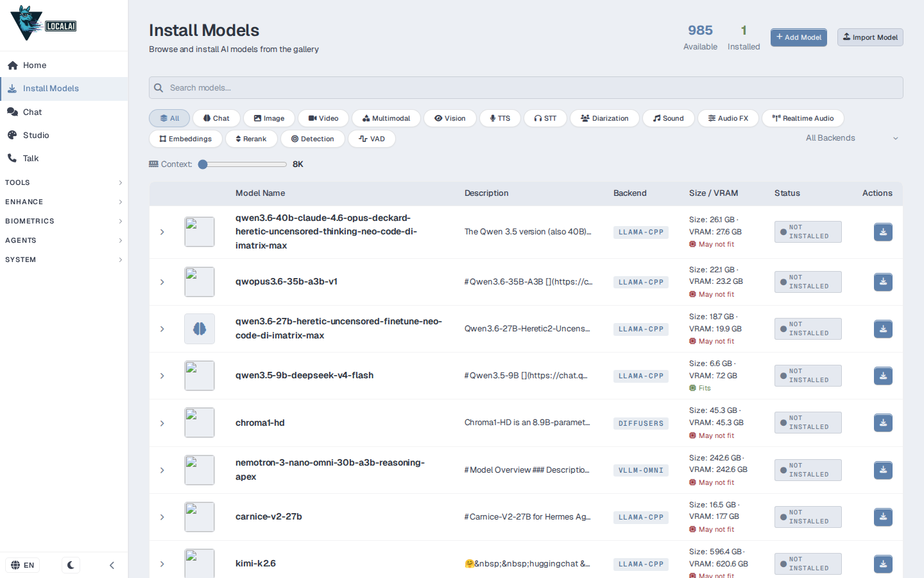Filter models by Video
This screenshot has width=924, height=578.
[323, 118]
